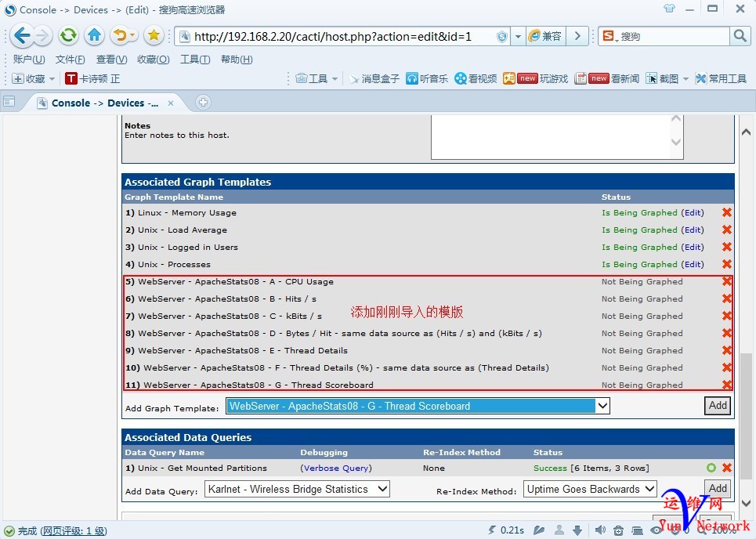The height and width of the screenshot is (539, 756).
Task: Click the 网页评级 page rating link
Action: 74,531
